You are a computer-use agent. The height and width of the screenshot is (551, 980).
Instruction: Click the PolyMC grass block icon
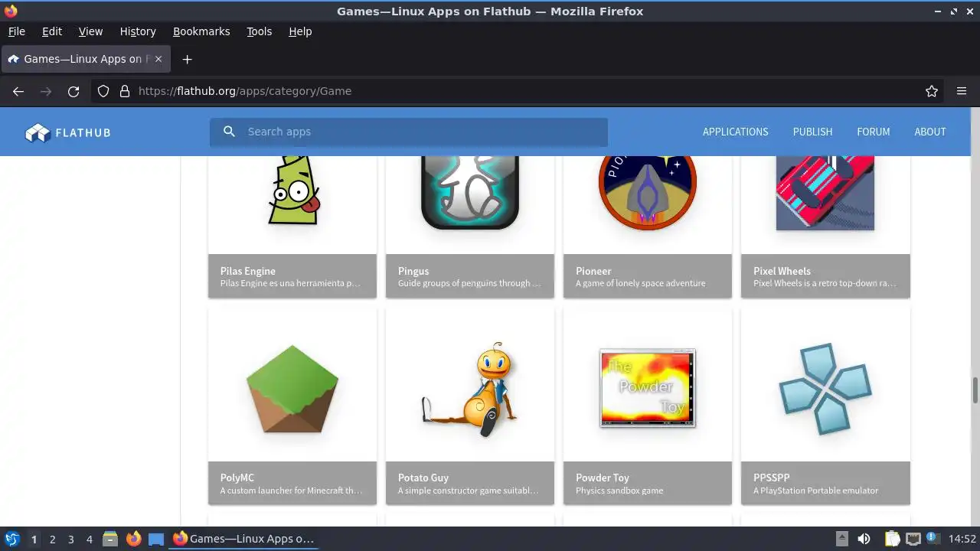tap(292, 389)
